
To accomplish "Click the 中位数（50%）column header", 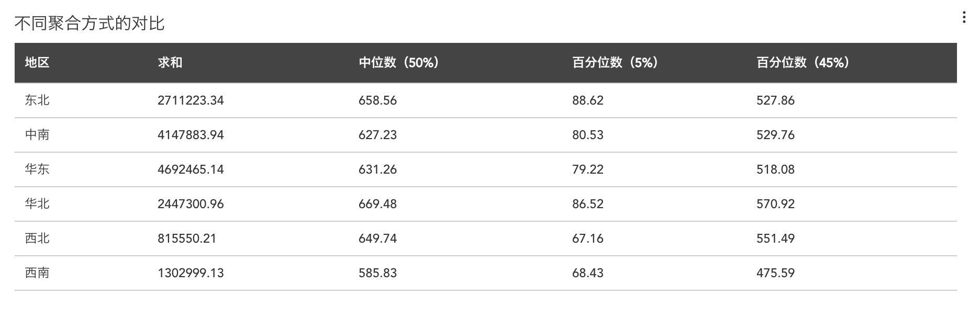I will (x=399, y=63).
